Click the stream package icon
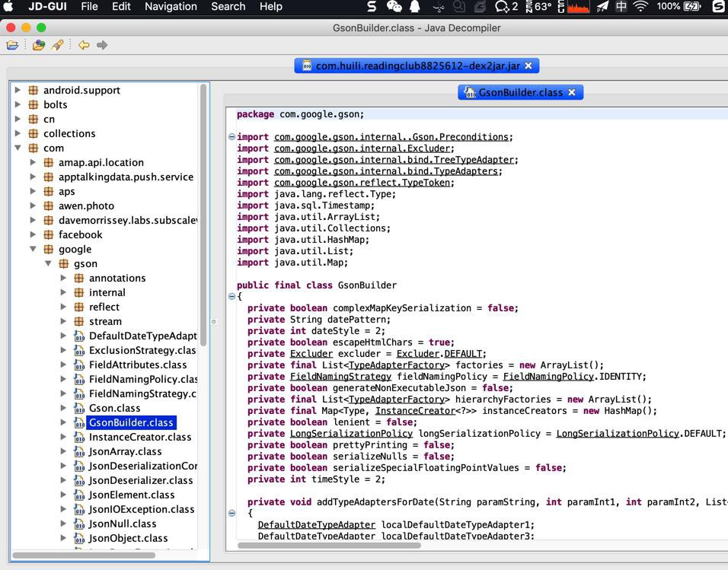Screen dimensions: 728x570 click(x=79, y=321)
